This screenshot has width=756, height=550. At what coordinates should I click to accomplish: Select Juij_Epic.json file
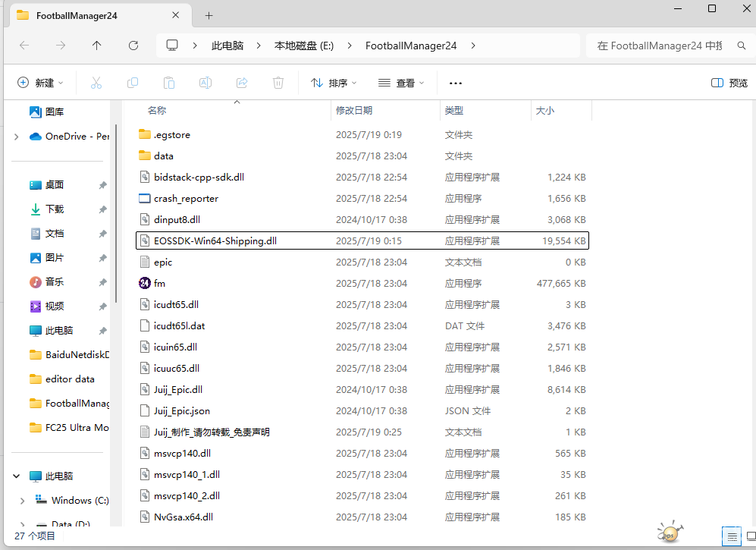(x=362, y=410)
